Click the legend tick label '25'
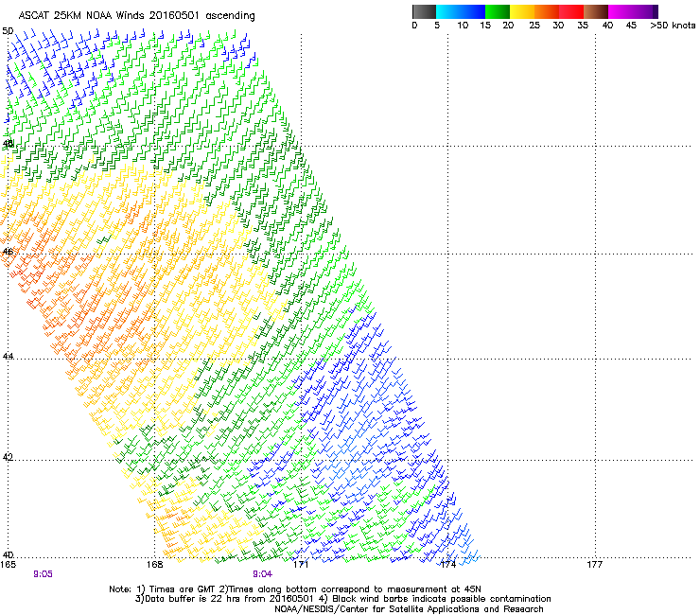Screen dimensions: 700x615 click(534, 26)
